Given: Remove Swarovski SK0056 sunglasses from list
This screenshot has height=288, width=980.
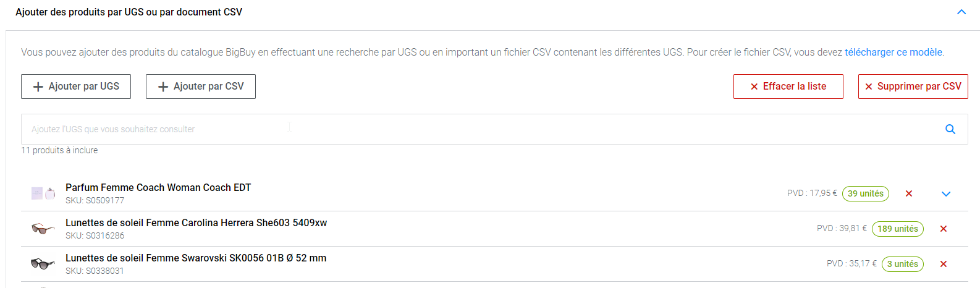Looking at the screenshot, I should [x=944, y=264].
